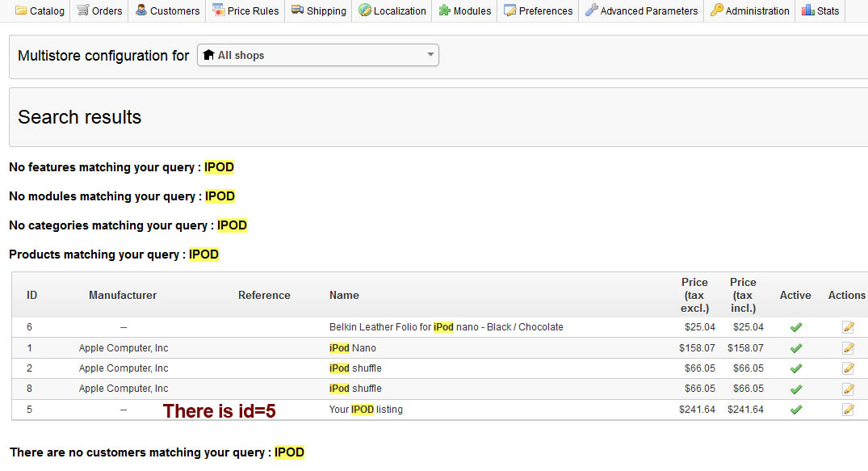Toggle active status of Belkin Leather Folio
The image size is (868, 471).
pos(796,327)
